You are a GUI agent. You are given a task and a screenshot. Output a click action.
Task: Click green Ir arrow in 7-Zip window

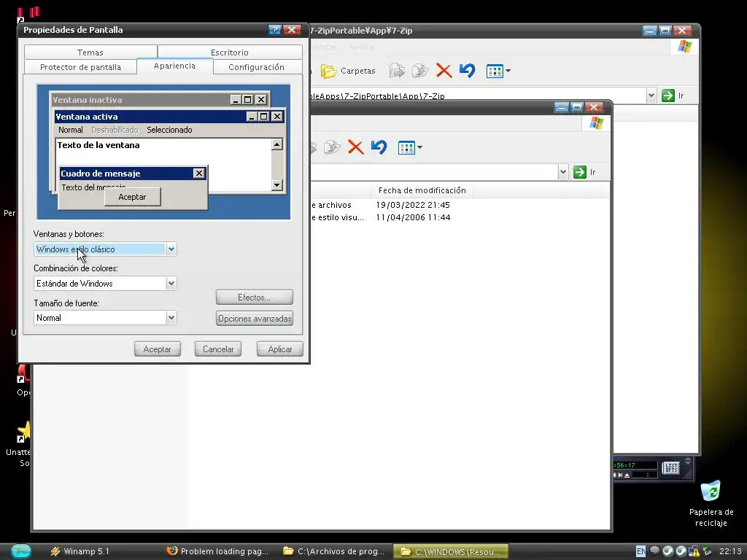point(668,96)
